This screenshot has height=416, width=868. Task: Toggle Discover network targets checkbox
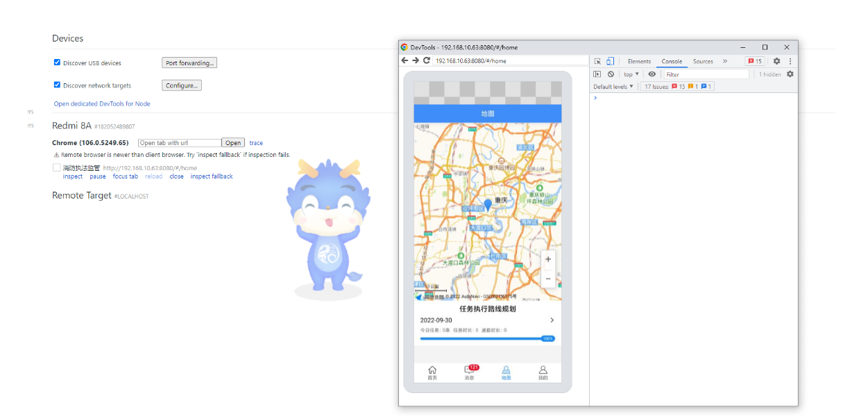point(58,85)
